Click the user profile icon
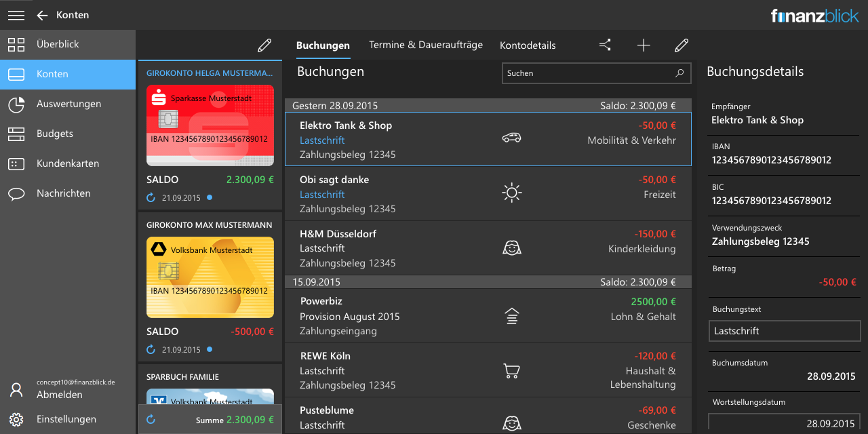868x434 pixels. [16, 390]
